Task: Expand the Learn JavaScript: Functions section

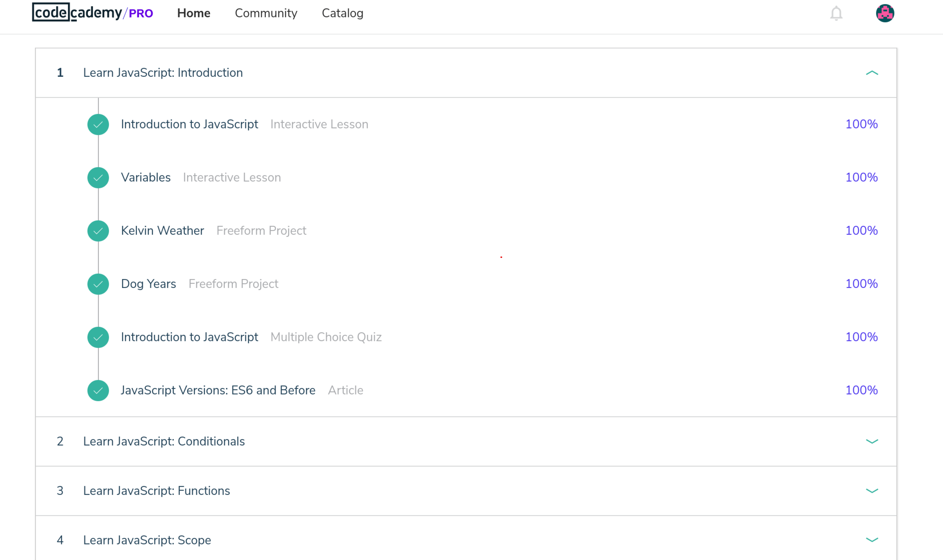Action: [x=872, y=491]
